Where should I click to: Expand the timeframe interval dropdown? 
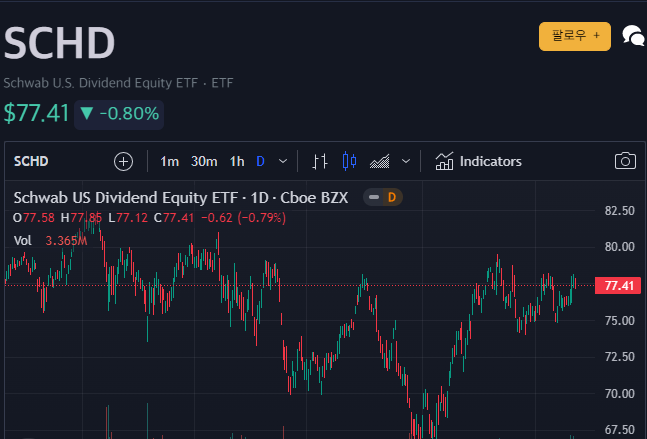(x=283, y=161)
